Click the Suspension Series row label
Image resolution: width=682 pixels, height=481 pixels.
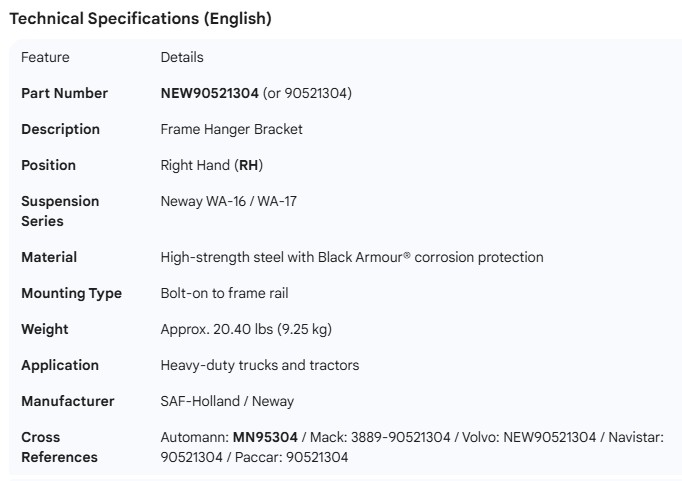point(60,211)
